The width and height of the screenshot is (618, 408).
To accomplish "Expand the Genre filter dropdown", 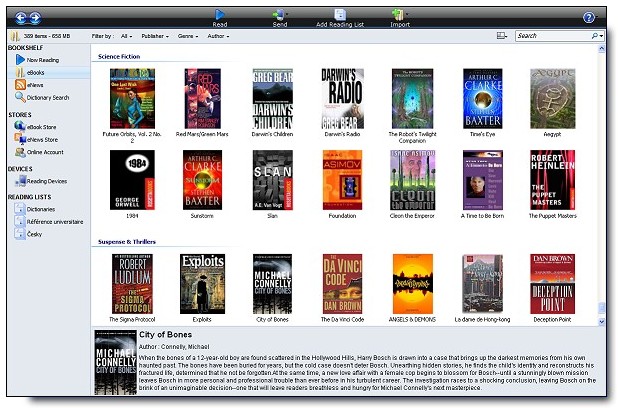I will [x=188, y=36].
